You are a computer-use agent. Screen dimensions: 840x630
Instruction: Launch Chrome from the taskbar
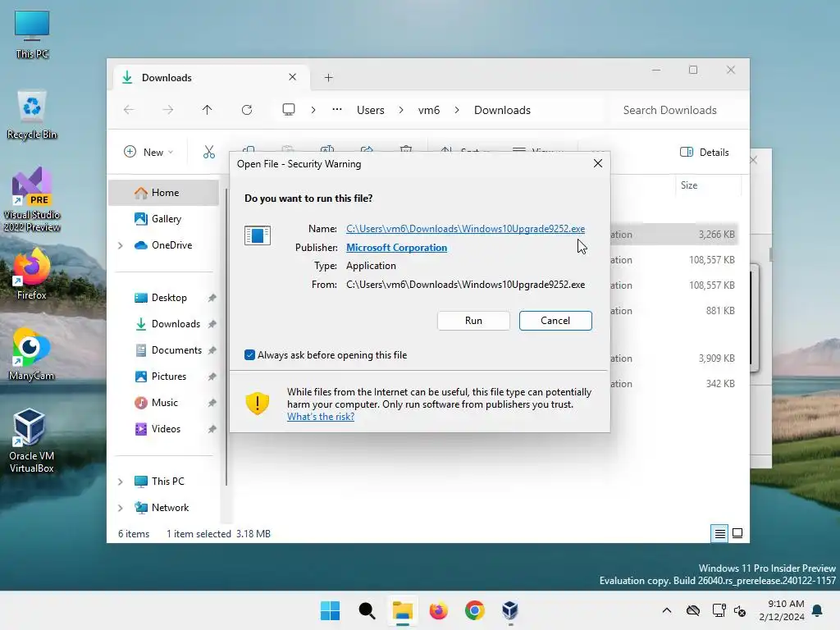[475, 610]
